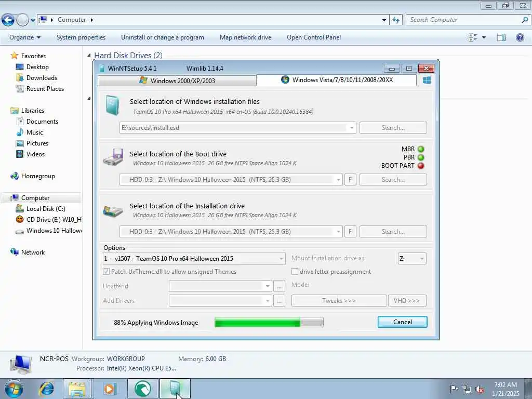Open the view options dropdown arrow
532x399 pixels.
click(x=484, y=37)
